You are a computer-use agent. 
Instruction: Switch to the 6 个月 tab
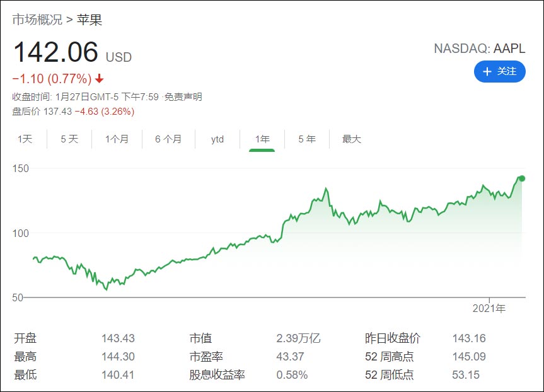click(168, 139)
